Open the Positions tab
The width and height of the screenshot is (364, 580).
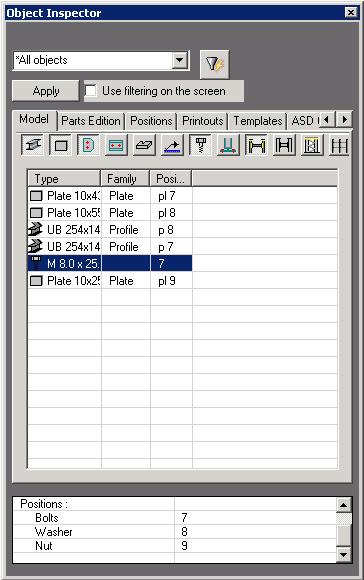tap(151, 121)
